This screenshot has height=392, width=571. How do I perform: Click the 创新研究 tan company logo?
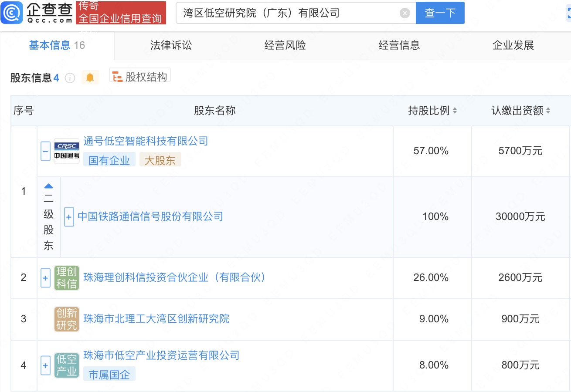[x=67, y=319]
